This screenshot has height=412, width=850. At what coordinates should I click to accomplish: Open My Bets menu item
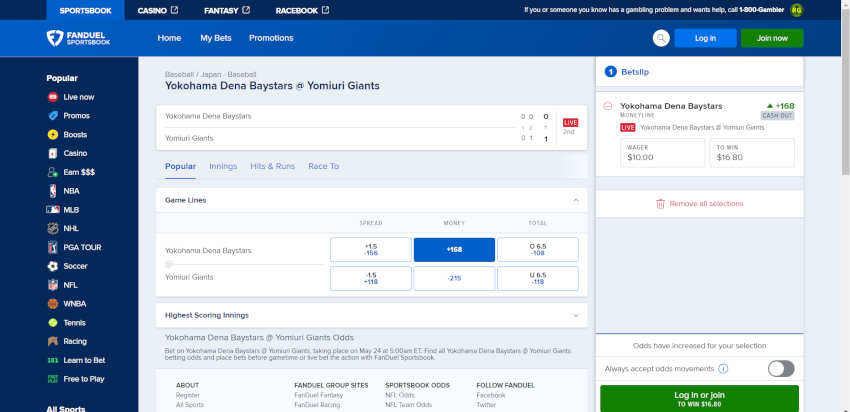pyautogui.click(x=216, y=38)
